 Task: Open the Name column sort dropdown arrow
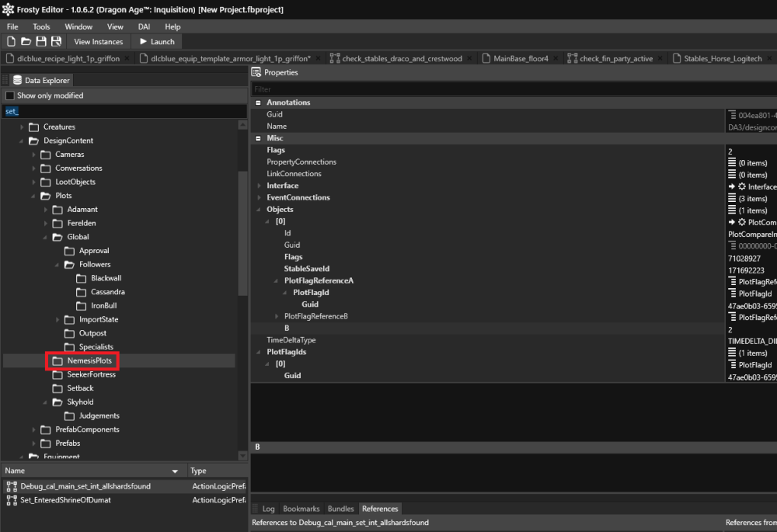pos(175,471)
